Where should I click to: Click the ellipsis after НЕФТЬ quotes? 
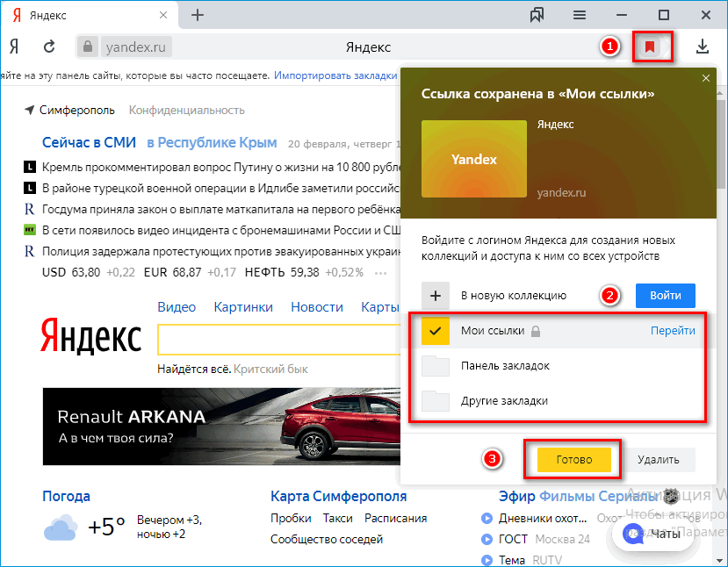(381, 273)
